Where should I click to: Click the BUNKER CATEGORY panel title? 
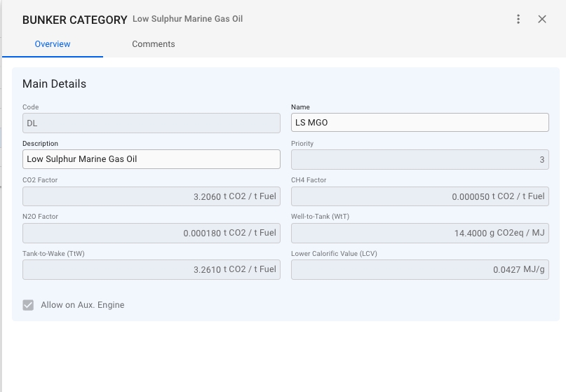click(74, 20)
